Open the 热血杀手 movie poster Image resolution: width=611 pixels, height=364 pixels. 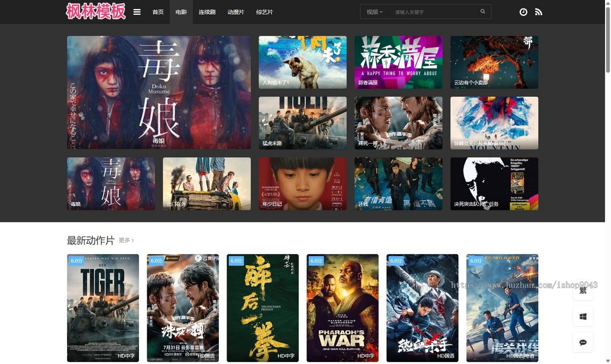pyautogui.click(x=423, y=308)
